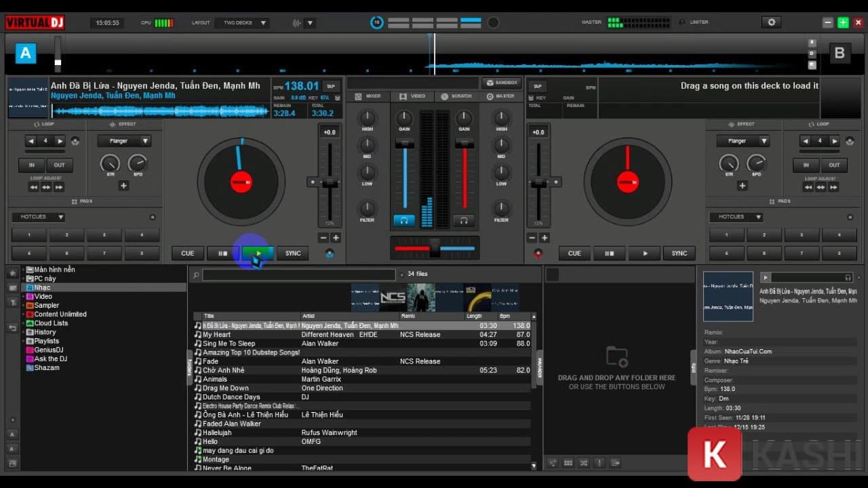
Task: Click the microphone waveform icon
Action: (296, 23)
